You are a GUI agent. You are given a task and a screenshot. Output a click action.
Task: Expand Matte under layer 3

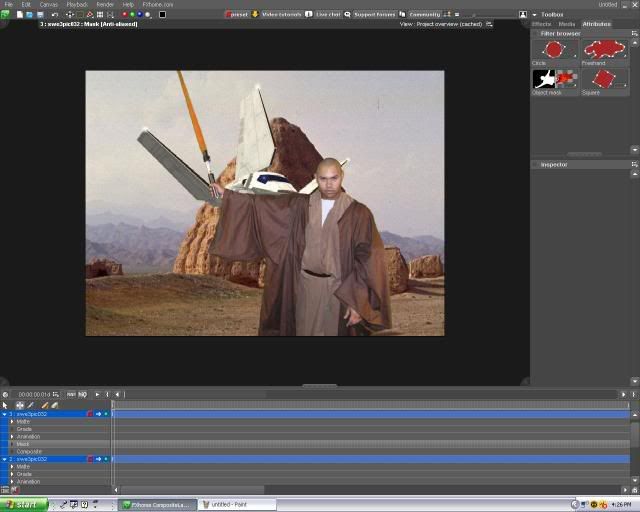point(12,422)
